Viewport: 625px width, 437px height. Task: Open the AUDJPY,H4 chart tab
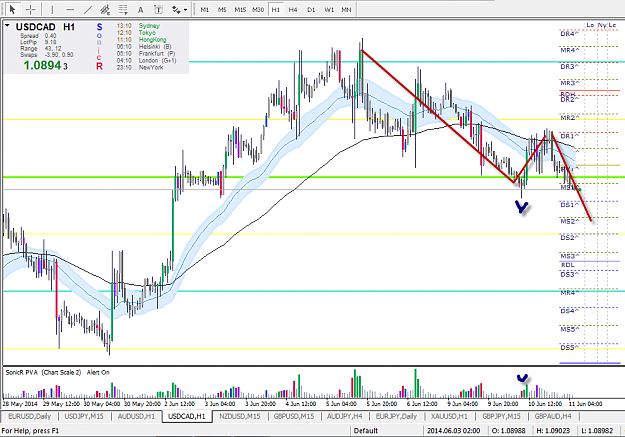345,416
